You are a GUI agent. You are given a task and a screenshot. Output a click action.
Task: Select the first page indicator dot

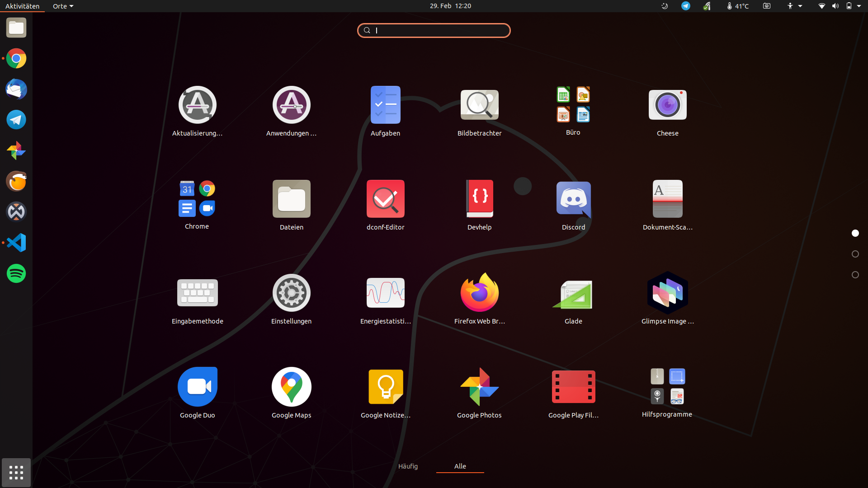pos(855,233)
